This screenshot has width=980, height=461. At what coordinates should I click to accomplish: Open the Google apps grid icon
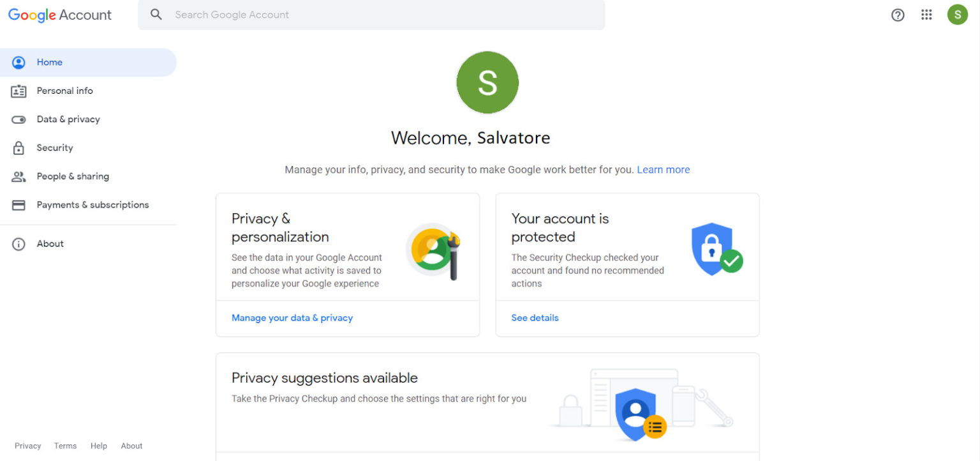click(926, 15)
